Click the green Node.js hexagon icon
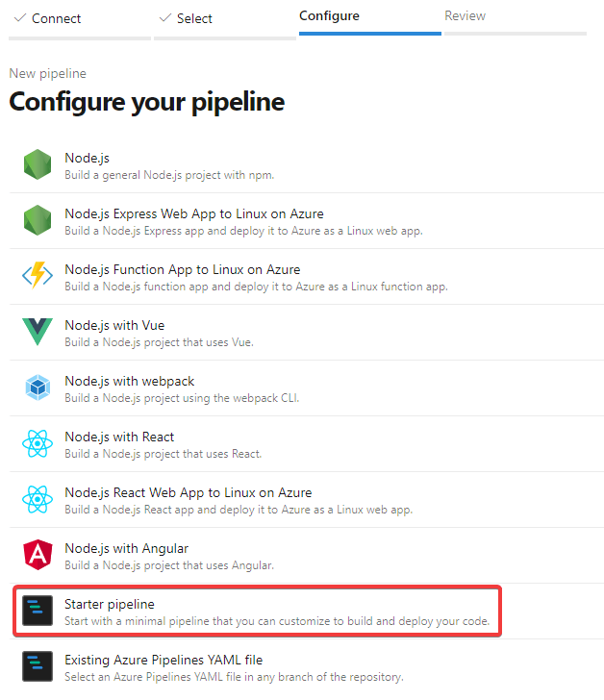The image size is (604, 700). pos(38,165)
